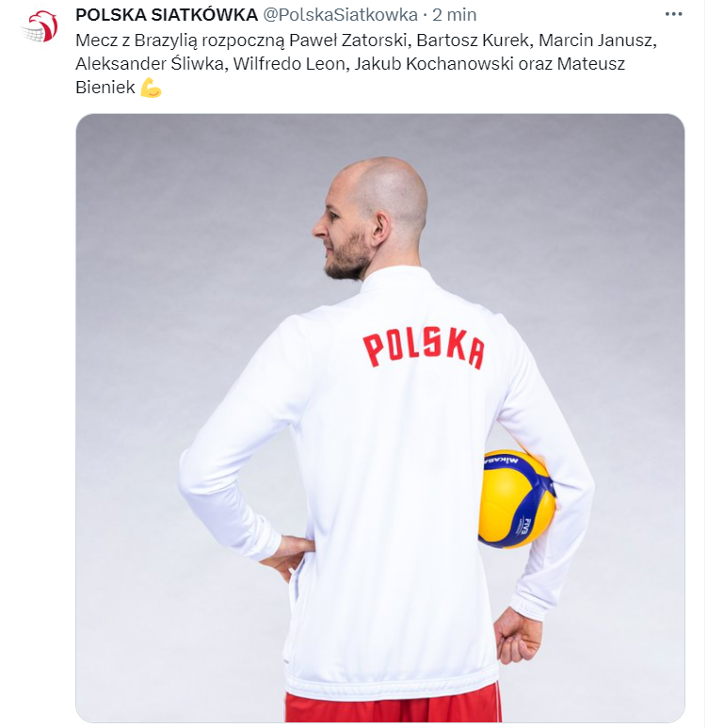
Task: Open the POLSKA SIATKÓWKA display name
Action: coord(167,15)
